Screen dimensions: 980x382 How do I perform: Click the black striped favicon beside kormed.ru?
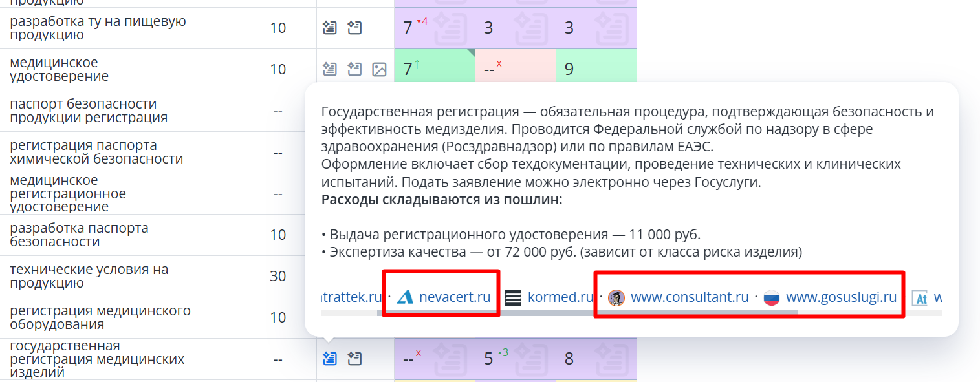point(513,297)
